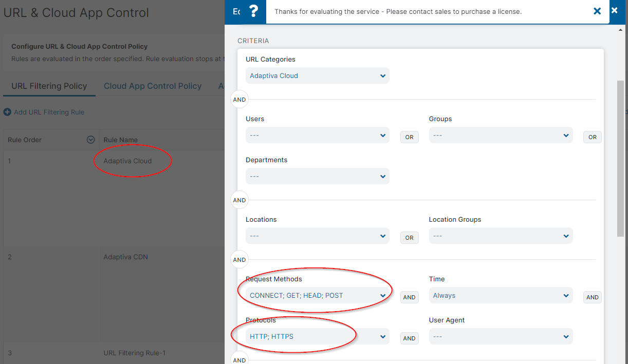Viewport: 628px width, 364px height.
Task: Open the Users dropdown
Action: coord(317,135)
